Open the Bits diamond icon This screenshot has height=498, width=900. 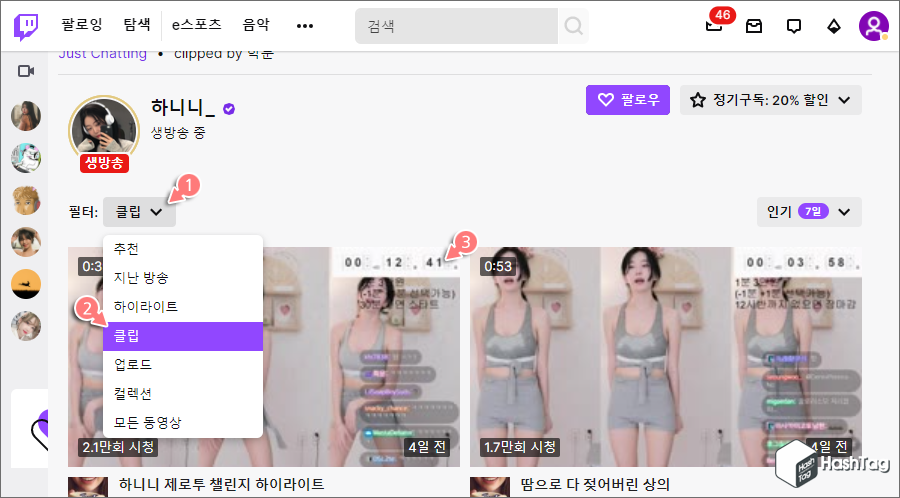point(833,26)
